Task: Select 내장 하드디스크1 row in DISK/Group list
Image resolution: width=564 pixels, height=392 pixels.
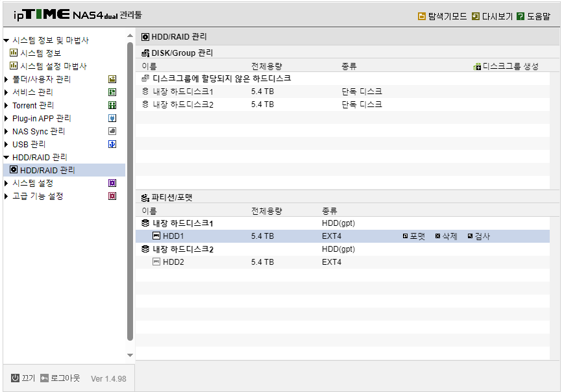Action: point(343,92)
